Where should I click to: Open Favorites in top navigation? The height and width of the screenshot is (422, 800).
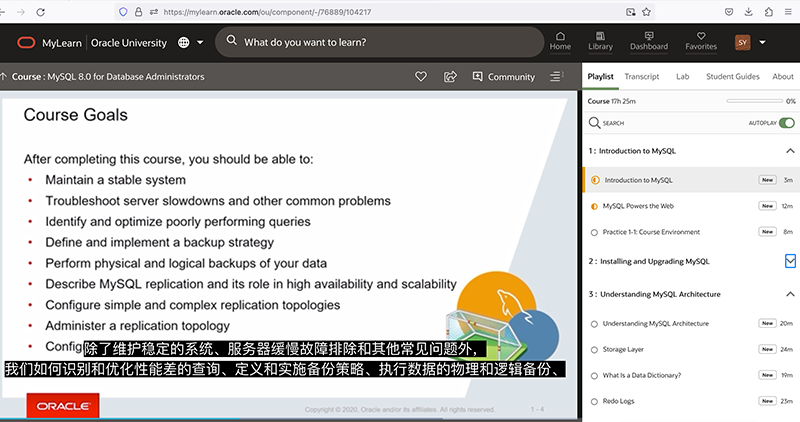[x=701, y=40]
